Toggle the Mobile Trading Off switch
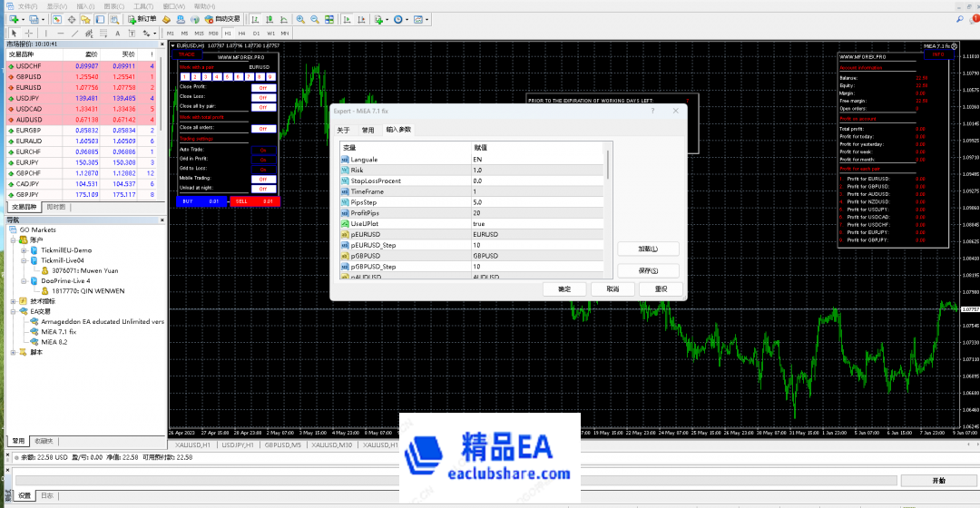Image resolution: width=980 pixels, height=508 pixels. coord(263,179)
